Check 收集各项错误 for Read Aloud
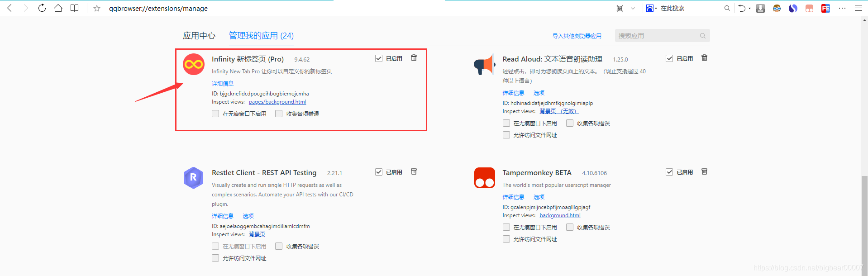This screenshot has width=868, height=276. point(570,123)
